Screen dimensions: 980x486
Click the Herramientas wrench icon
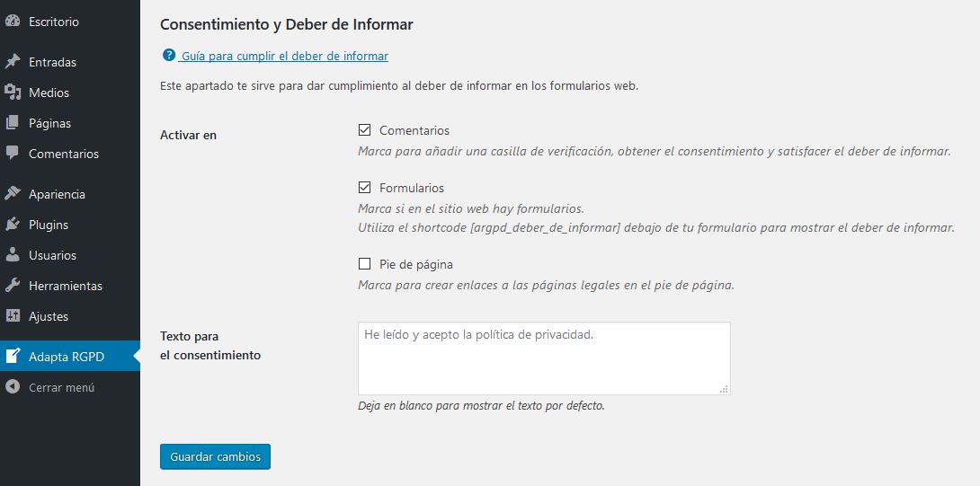[x=13, y=286]
